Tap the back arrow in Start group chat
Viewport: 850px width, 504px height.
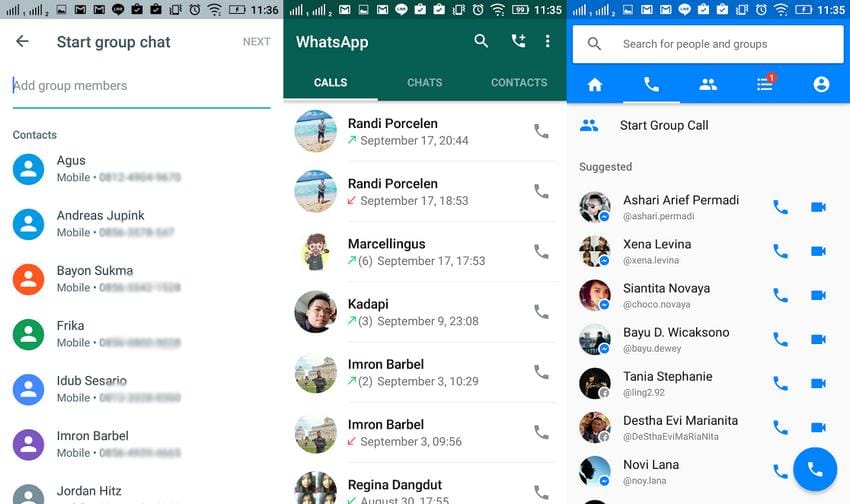22,42
